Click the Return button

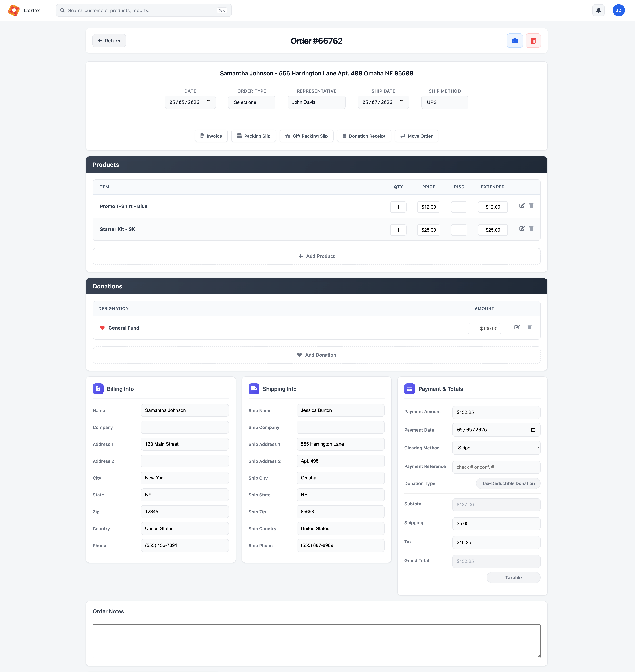click(x=109, y=41)
